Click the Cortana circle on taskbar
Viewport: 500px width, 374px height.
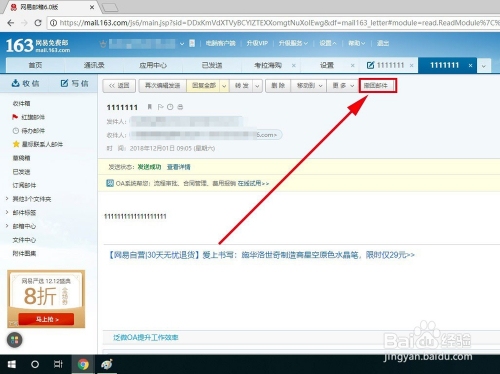pos(35,364)
